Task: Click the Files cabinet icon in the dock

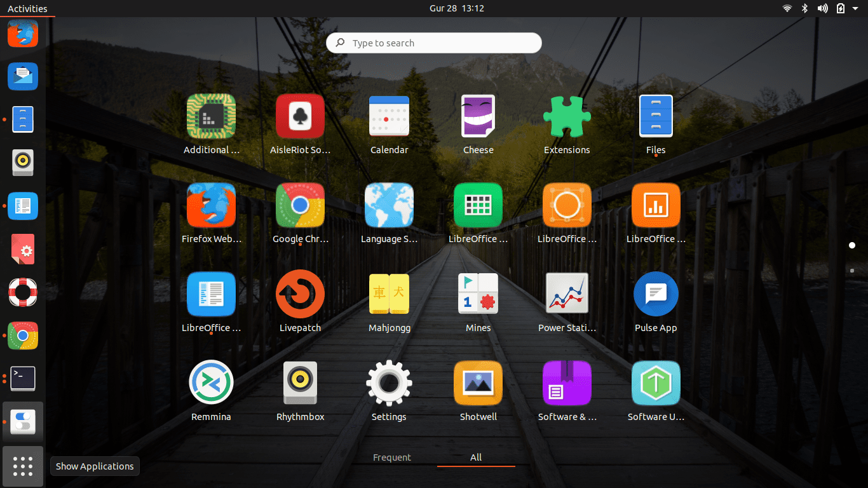Action: [23, 119]
